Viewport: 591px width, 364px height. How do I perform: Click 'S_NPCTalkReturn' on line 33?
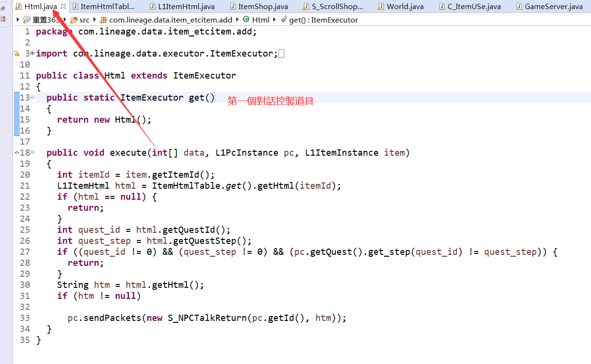[208, 318]
